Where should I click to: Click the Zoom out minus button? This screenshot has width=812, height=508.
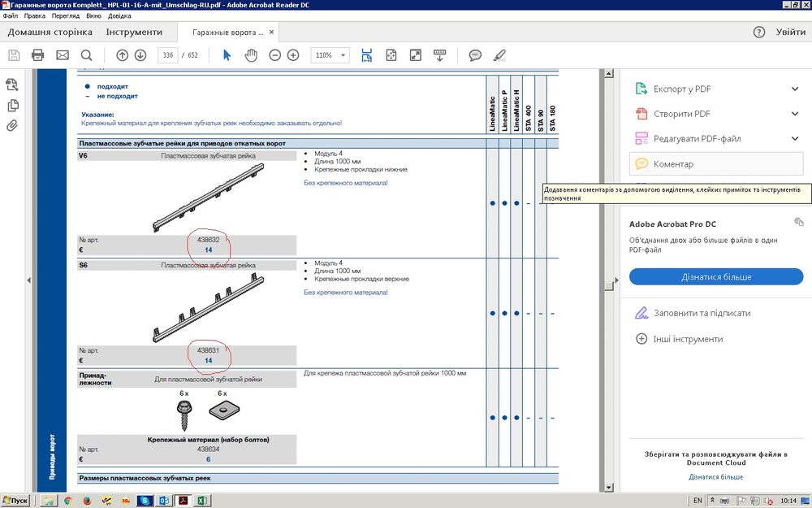pos(274,55)
